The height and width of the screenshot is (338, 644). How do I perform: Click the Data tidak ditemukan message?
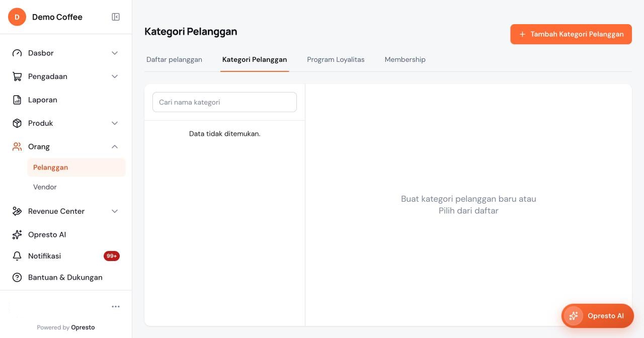[x=224, y=134]
